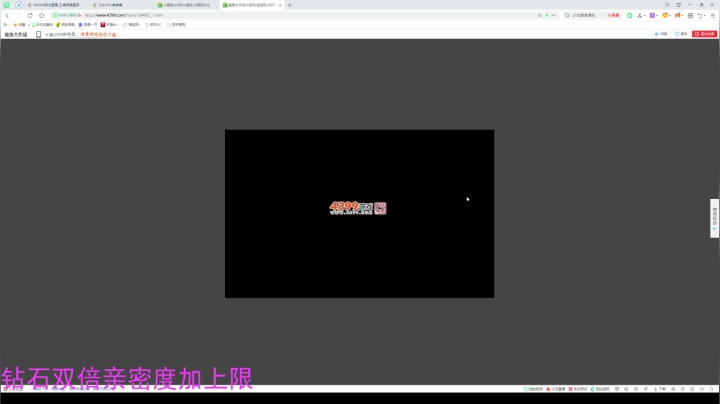Click the red hot-search button in search box
Image resolution: width=720 pixels, height=404 pixels.
(613, 15)
